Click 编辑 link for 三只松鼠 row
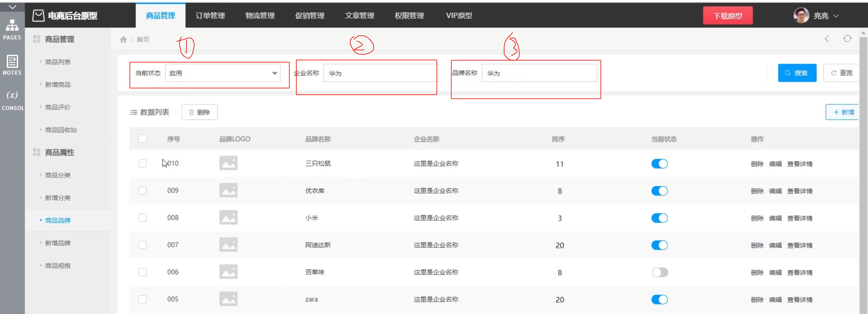 click(x=775, y=164)
